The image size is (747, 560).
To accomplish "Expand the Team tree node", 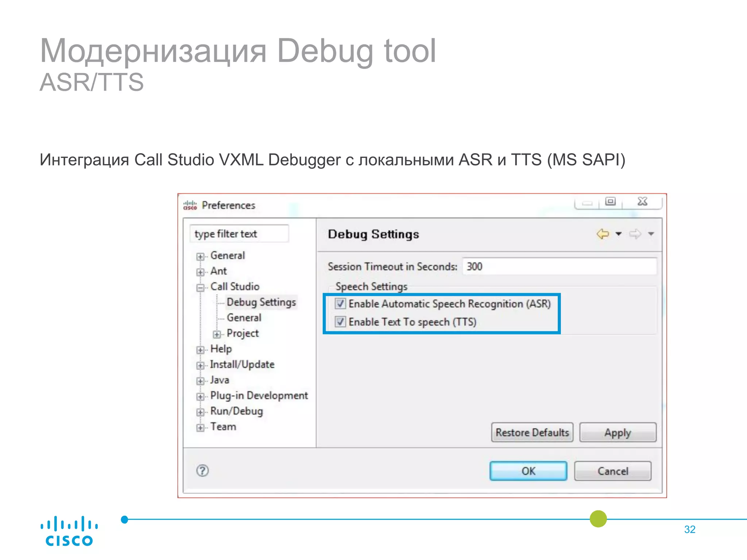I will [x=200, y=428].
